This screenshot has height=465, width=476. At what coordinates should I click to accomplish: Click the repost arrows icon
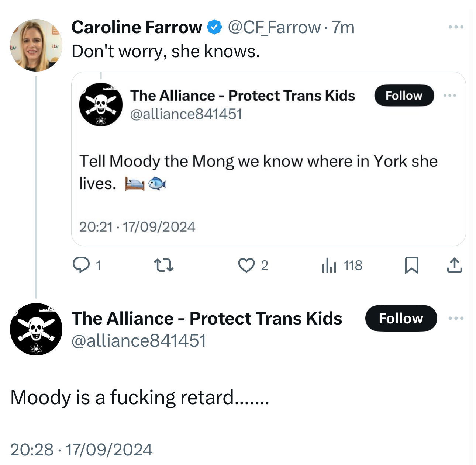(x=163, y=265)
